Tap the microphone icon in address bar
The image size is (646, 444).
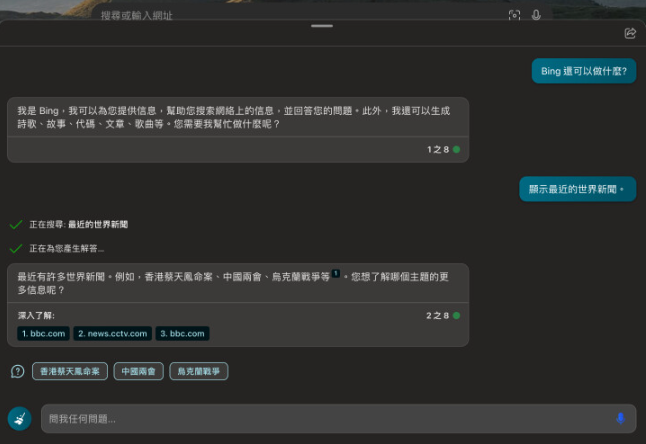[536, 15]
